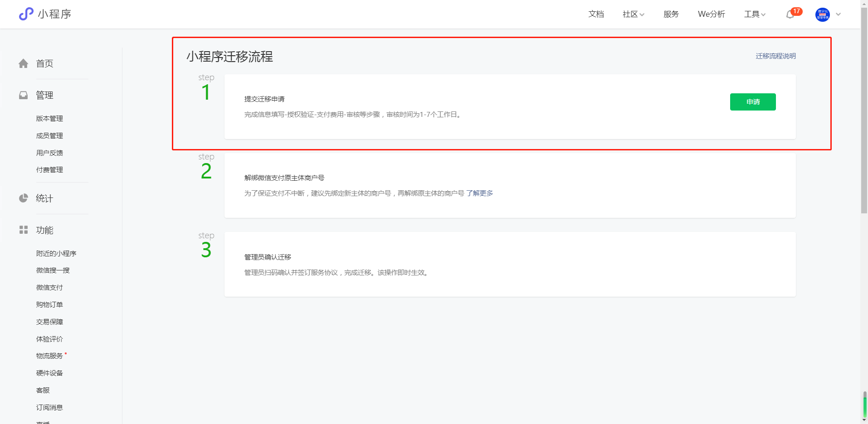Screen dimensions: 868x424
Task: Expand the 社区 dropdown menu
Action: pyautogui.click(x=633, y=14)
